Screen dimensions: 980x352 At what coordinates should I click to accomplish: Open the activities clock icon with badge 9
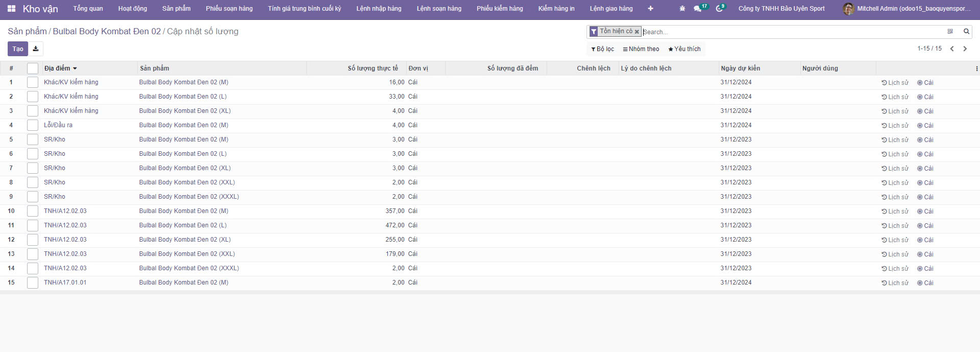point(719,9)
